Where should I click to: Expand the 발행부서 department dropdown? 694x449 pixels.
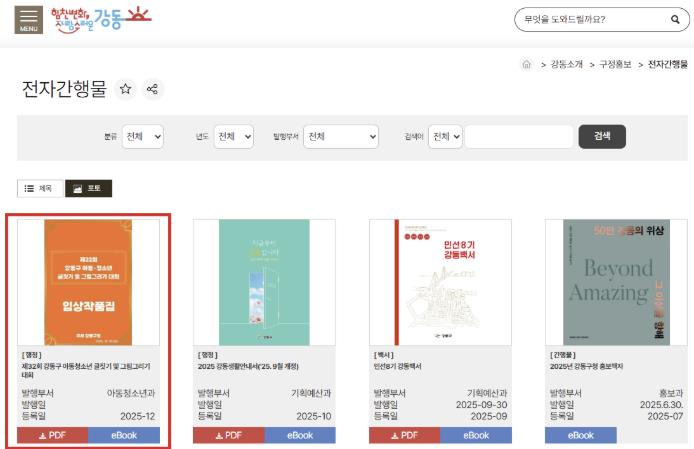(x=341, y=137)
